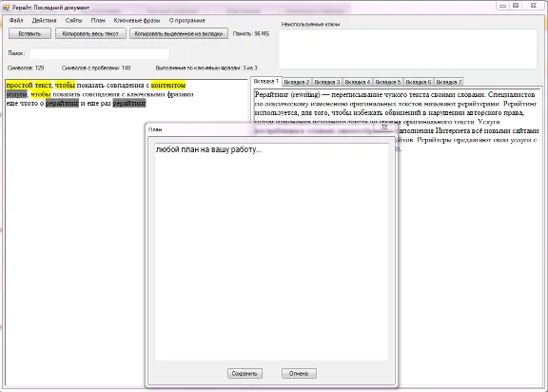
Task: Open the Сайты menu
Action: tap(73, 21)
